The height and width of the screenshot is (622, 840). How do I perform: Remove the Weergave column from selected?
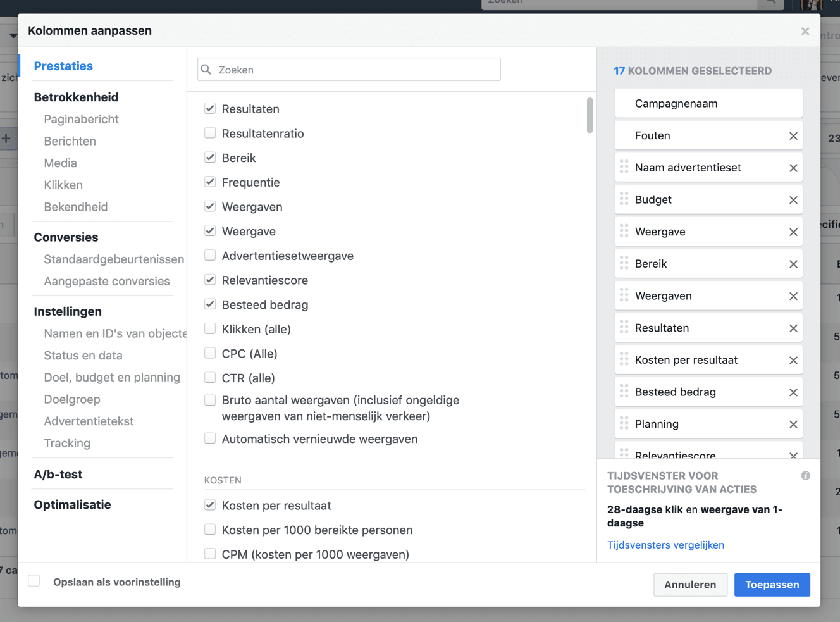793,232
